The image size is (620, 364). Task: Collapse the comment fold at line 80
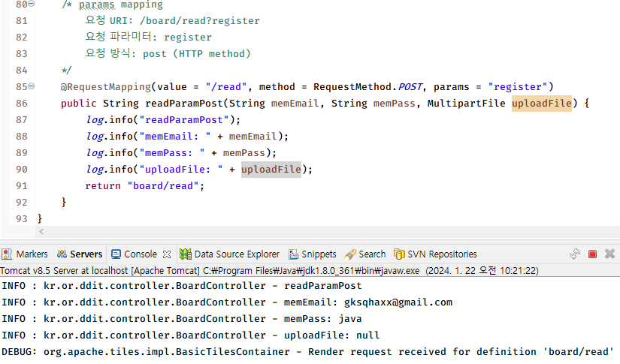32,4
